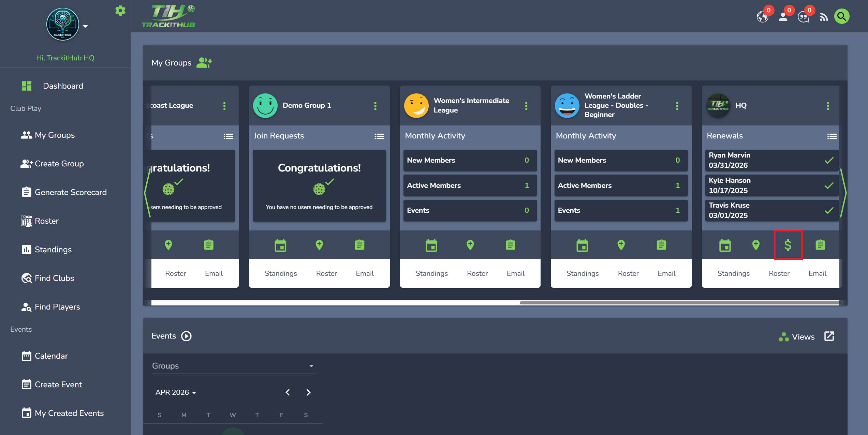Open Demo Group 1 calendar icon
Screen dimensions: 868x435
point(280,245)
